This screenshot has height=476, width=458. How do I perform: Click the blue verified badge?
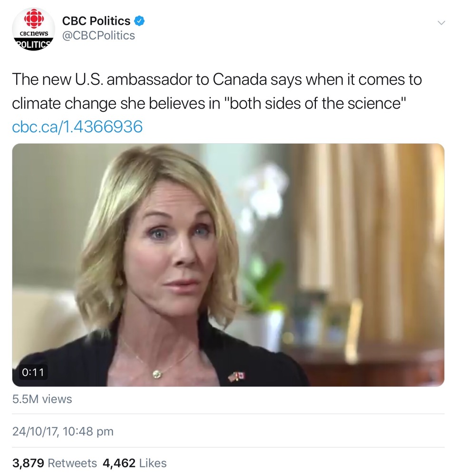point(139,21)
